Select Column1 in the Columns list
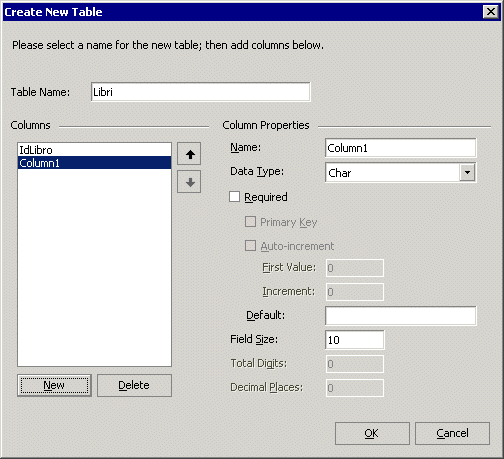 tap(94, 163)
